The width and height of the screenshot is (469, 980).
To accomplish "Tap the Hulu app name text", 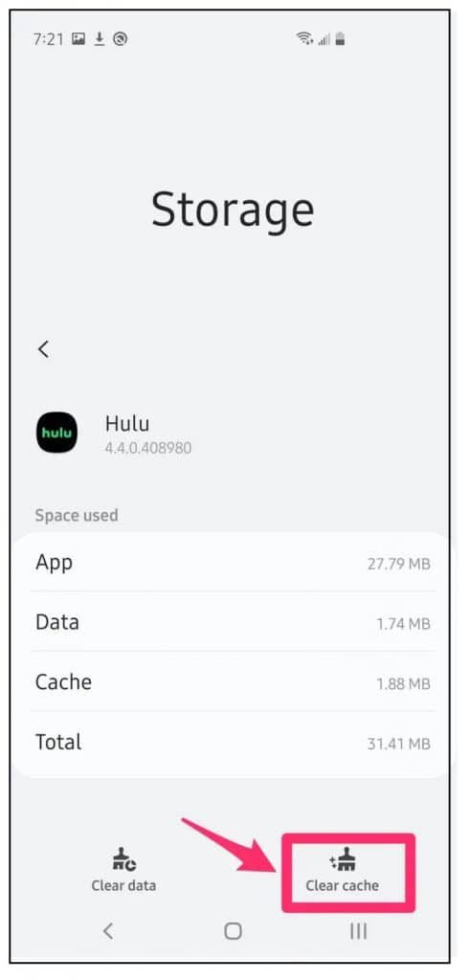I will 127,424.
